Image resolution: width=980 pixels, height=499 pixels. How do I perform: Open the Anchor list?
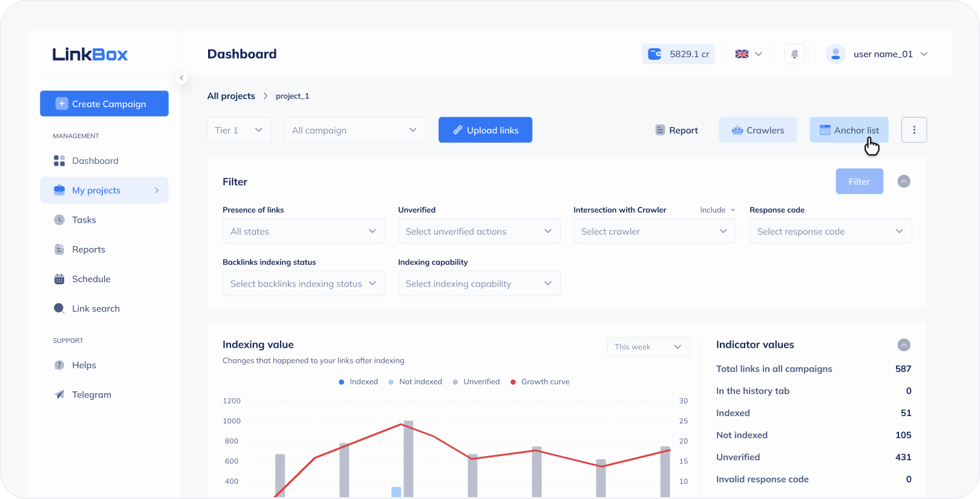(849, 130)
